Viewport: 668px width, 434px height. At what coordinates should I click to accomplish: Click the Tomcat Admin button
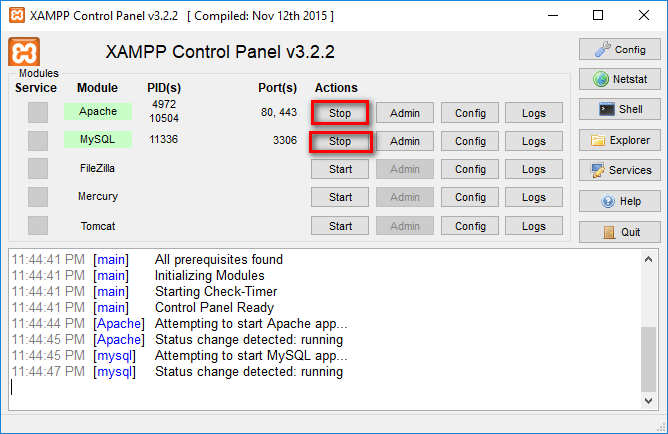405,226
